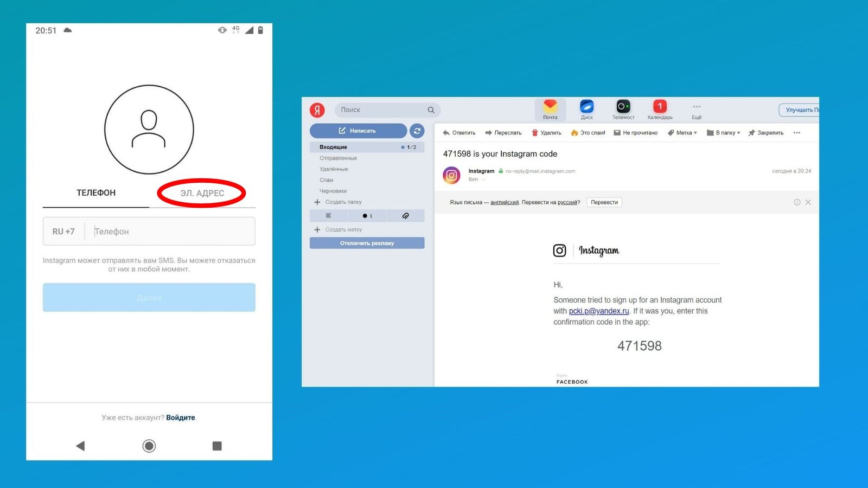868x488 pixels.
Task: Mark message with Это спам!
Action: point(588,133)
